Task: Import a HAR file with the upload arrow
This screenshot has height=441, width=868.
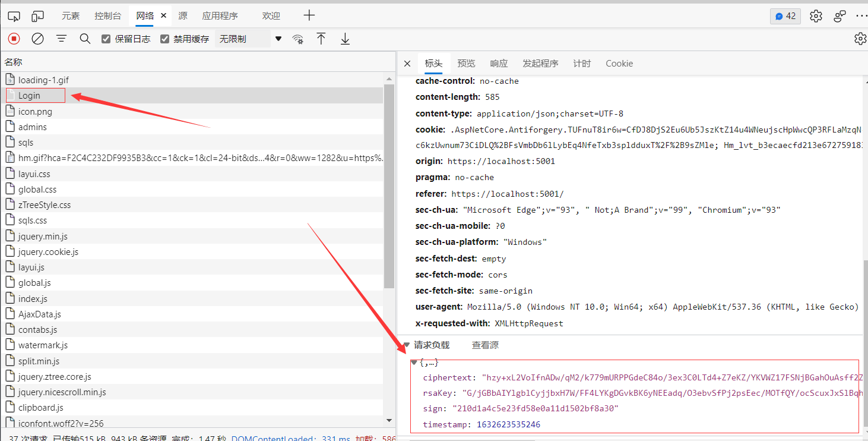Action: point(321,39)
